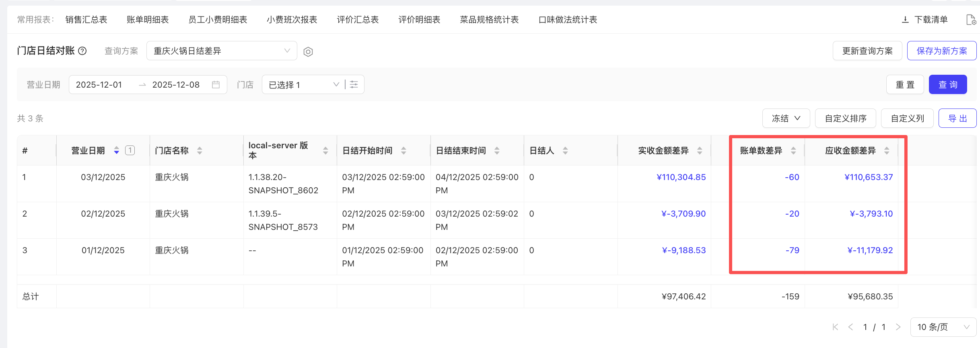Open the 冻结 dropdown
This screenshot has height=348, width=980.
click(786, 119)
